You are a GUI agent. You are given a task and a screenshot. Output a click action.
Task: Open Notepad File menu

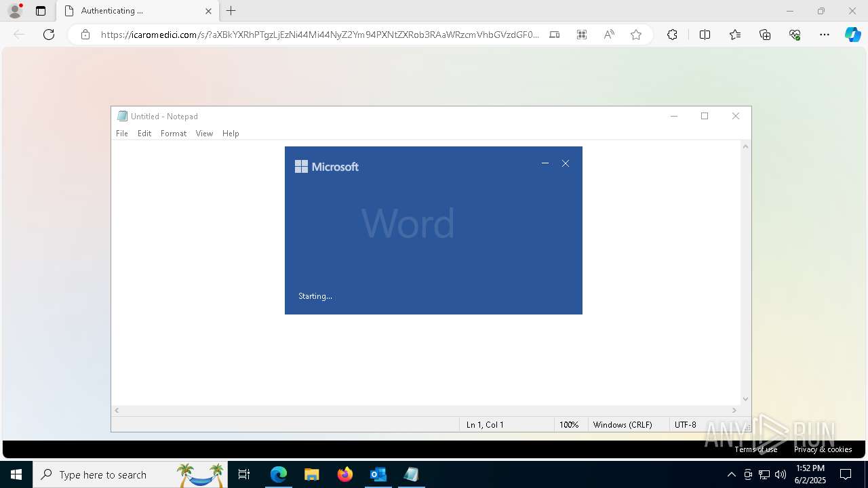tap(122, 134)
